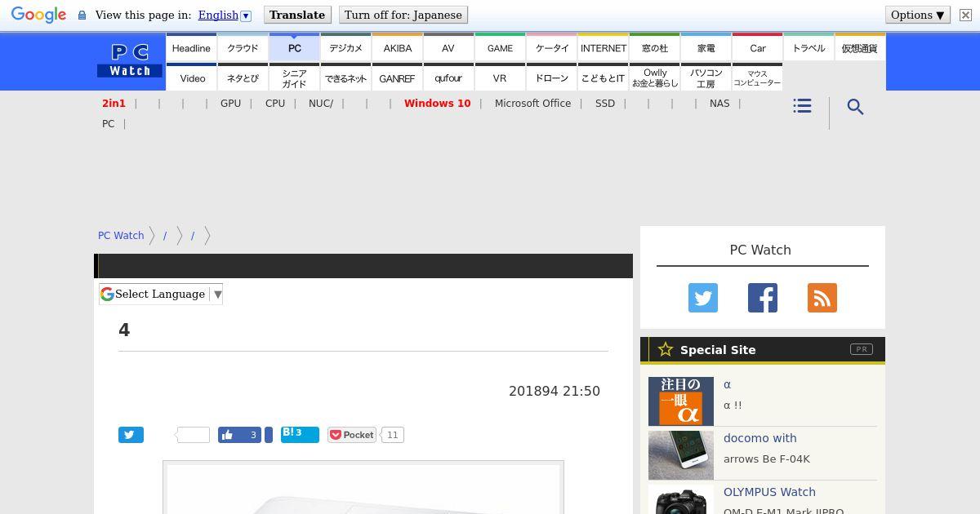
Task: Open the Headline tab
Action: pyautogui.click(x=191, y=48)
